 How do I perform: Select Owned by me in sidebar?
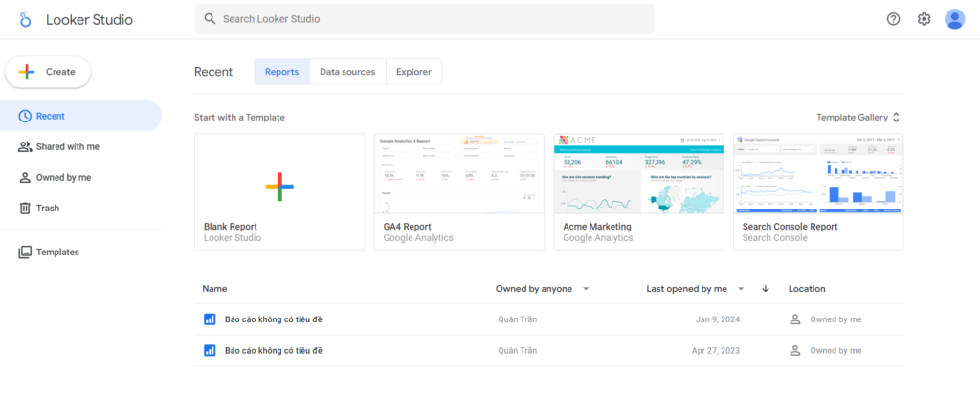[63, 177]
